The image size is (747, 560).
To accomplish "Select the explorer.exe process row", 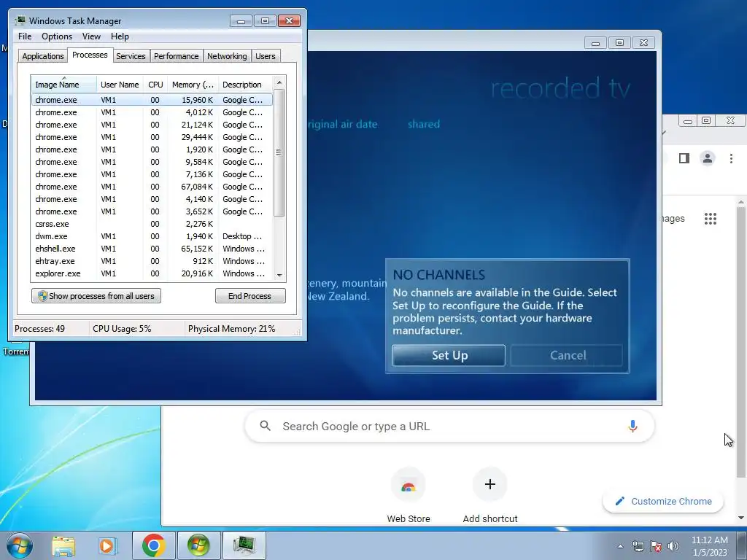I will pyautogui.click(x=152, y=273).
